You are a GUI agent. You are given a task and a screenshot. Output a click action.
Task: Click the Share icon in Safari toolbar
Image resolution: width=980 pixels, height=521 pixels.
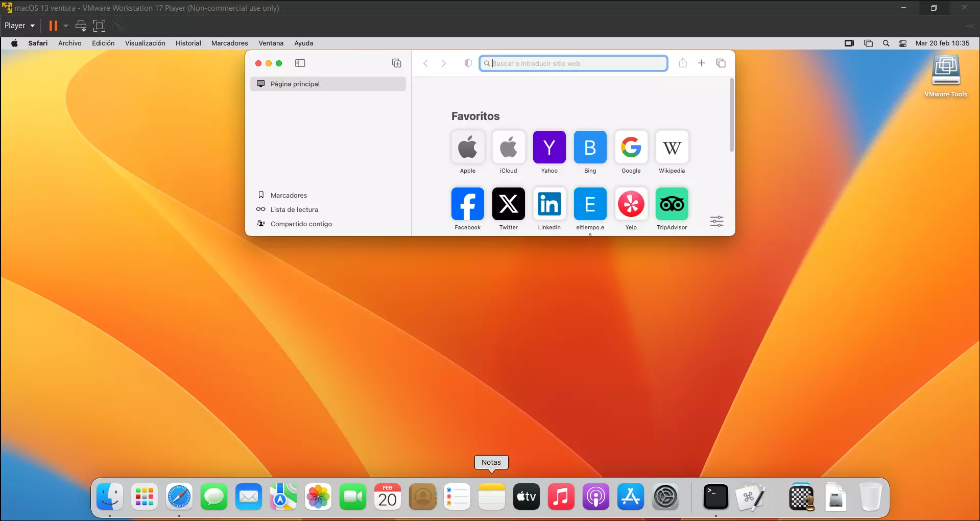[683, 63]
